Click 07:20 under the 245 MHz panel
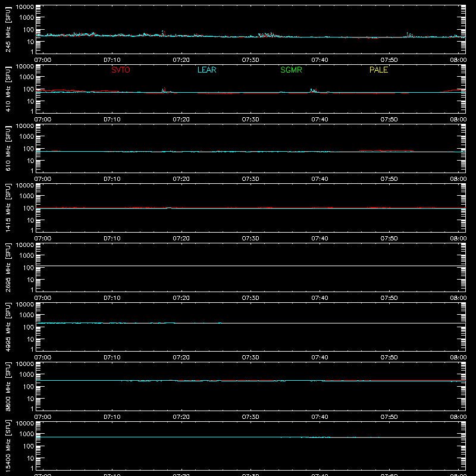The width and height of the screenshot is (476, 476). [x=181, y=60]
